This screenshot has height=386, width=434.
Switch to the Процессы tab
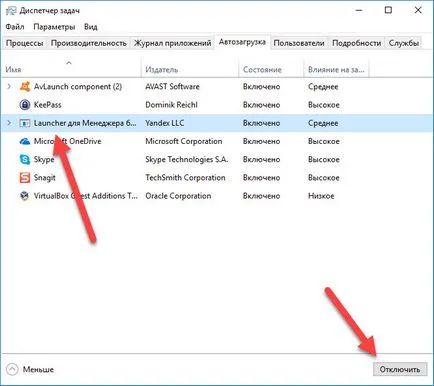tap(25, 43)
